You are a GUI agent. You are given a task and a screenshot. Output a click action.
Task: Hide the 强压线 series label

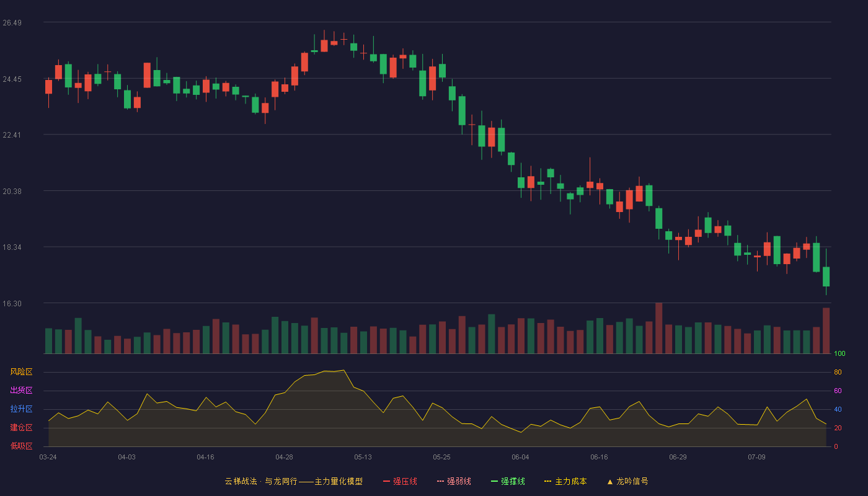(x=405, y=481)
